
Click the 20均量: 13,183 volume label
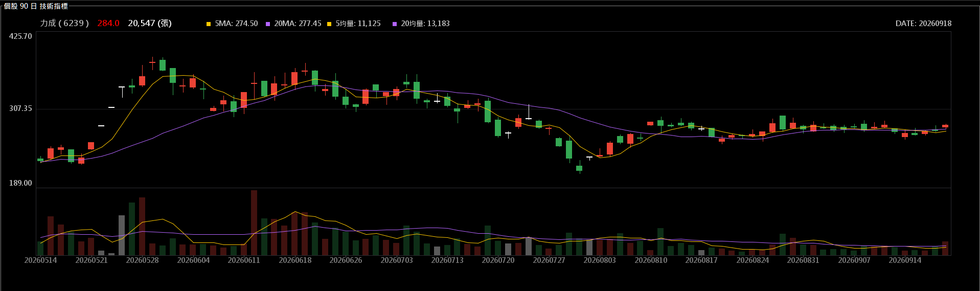425,24
